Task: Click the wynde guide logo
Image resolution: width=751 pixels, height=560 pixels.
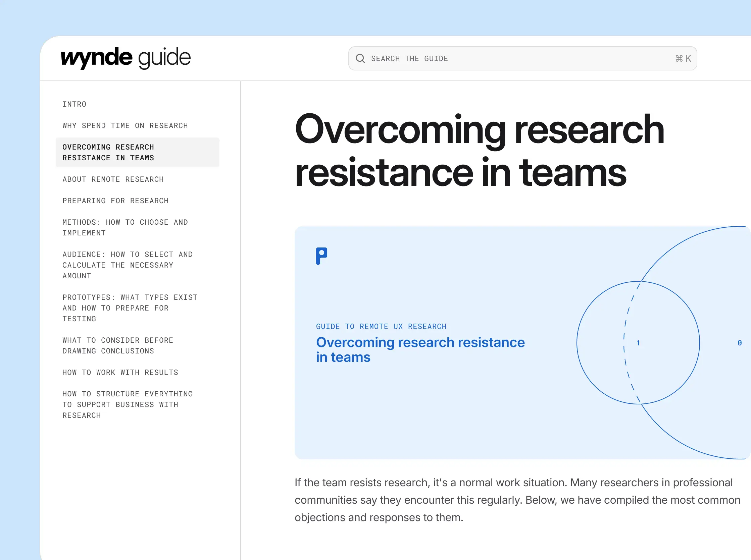Action: (x=126, y=58)
